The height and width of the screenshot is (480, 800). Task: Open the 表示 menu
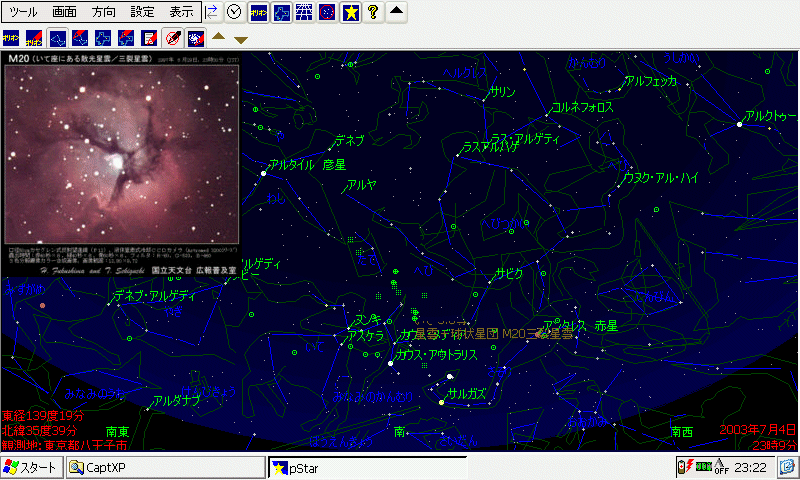(x=181, y=13)
